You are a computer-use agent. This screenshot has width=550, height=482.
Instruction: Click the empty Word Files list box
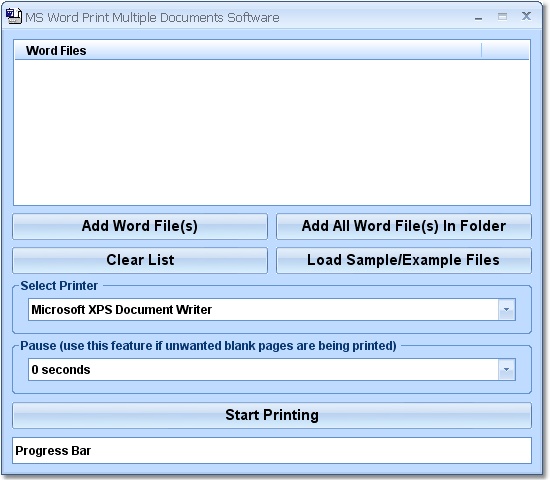coord(272,132)
